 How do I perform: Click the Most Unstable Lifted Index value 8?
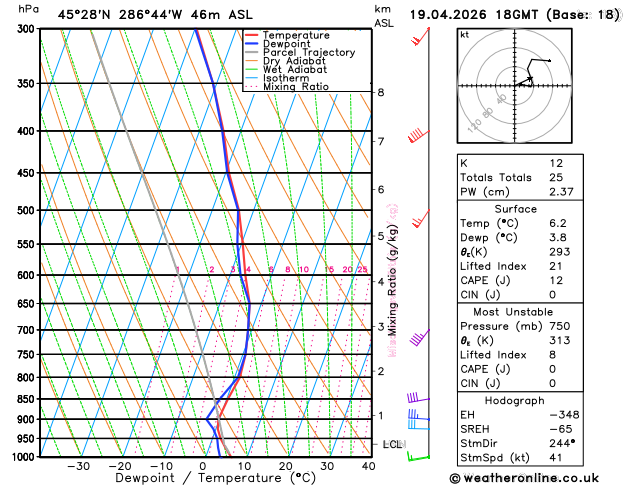[x=552, y=355]
